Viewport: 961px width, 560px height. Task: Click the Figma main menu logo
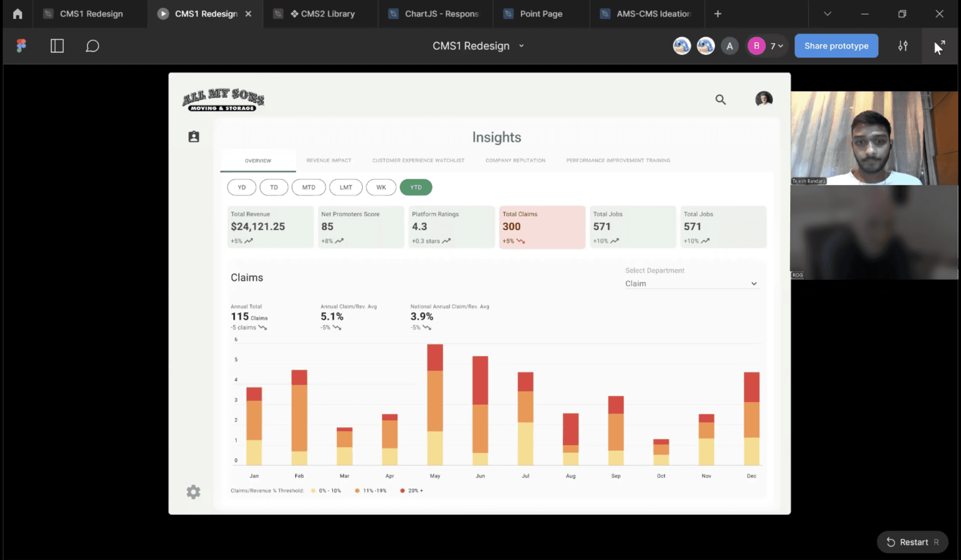click(21, 46)
